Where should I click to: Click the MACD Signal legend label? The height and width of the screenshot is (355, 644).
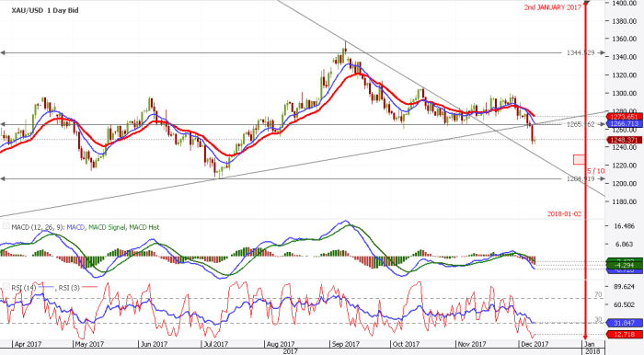coord(107,227)
